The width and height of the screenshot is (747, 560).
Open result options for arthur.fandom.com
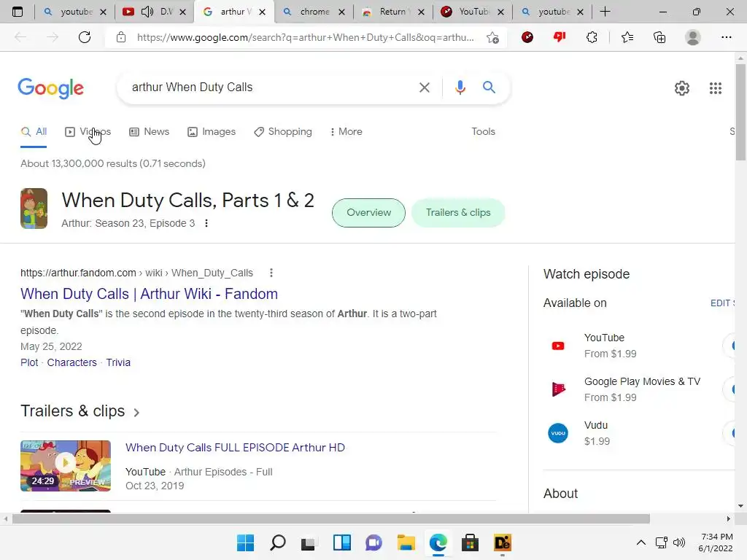point(271,273)
